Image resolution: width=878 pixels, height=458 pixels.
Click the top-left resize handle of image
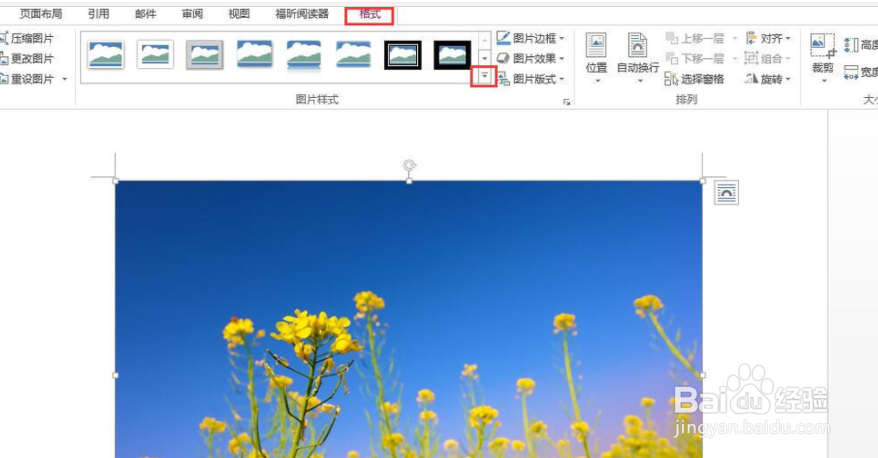[115, 181]
